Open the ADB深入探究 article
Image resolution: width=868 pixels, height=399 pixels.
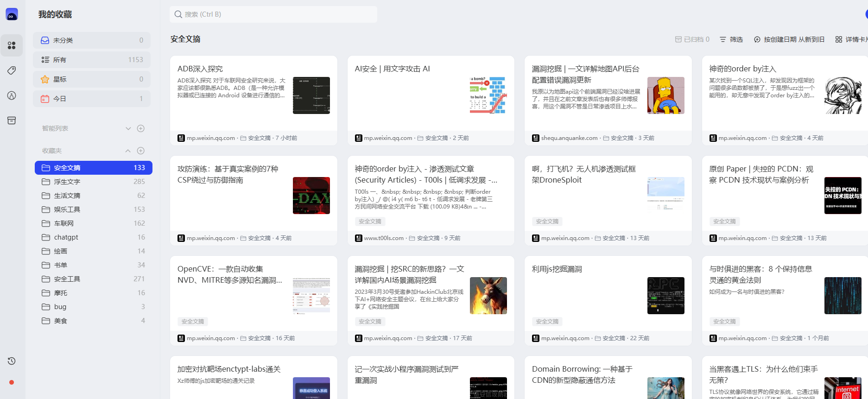(x=200, y=69)
